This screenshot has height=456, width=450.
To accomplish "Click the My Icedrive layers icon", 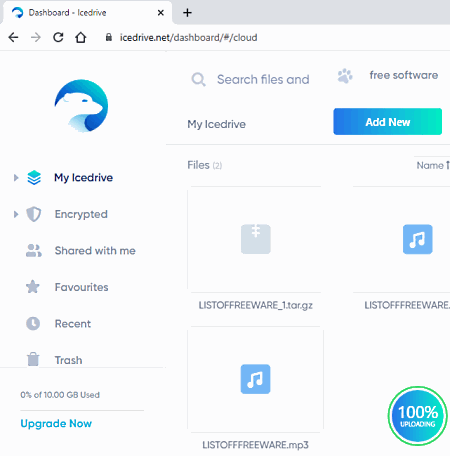I will point(34,178).
